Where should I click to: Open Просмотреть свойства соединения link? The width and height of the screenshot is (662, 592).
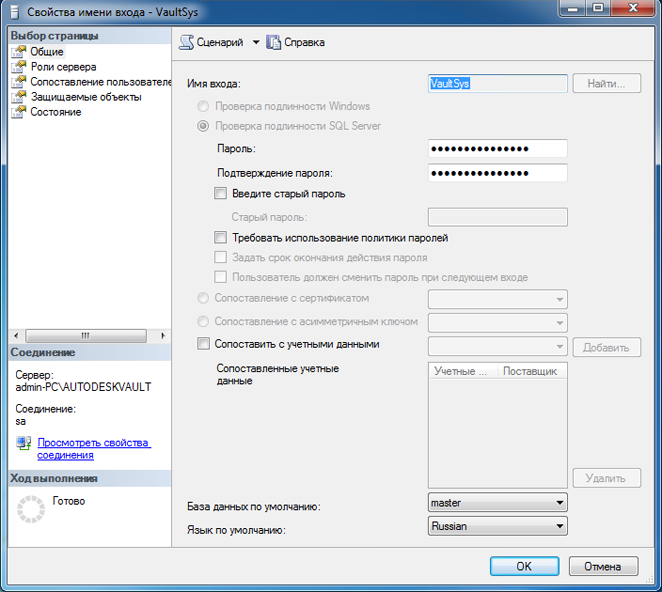94,449
